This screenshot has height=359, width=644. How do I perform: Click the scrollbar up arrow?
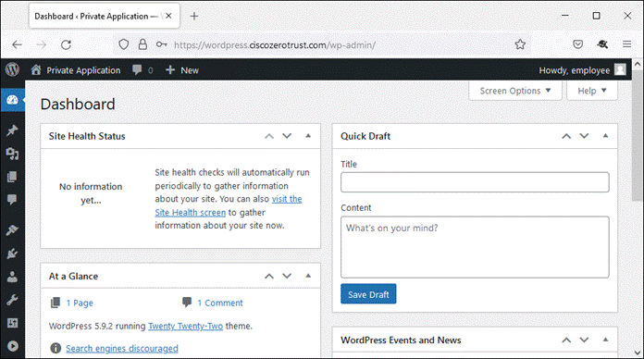tap(637, 64)
